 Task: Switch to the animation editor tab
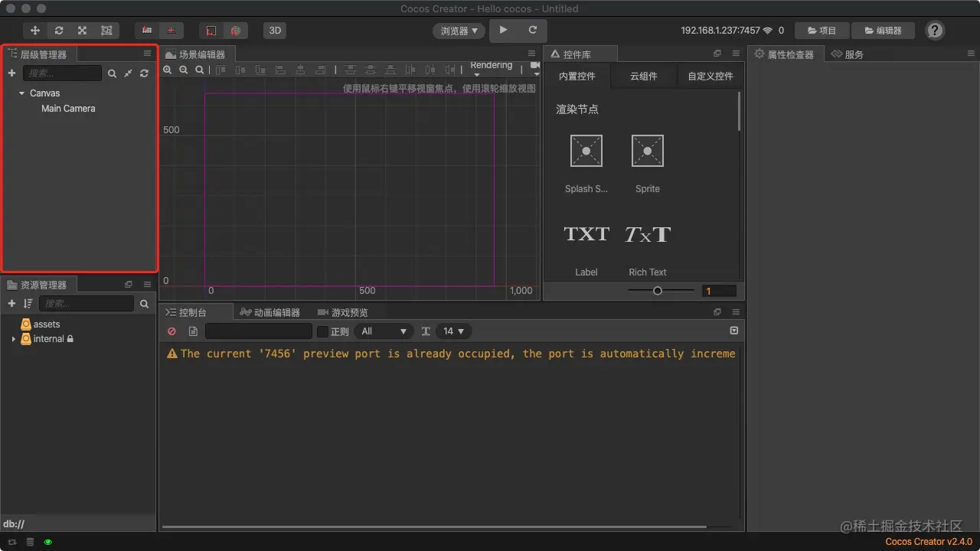click(x=269, y=312)
